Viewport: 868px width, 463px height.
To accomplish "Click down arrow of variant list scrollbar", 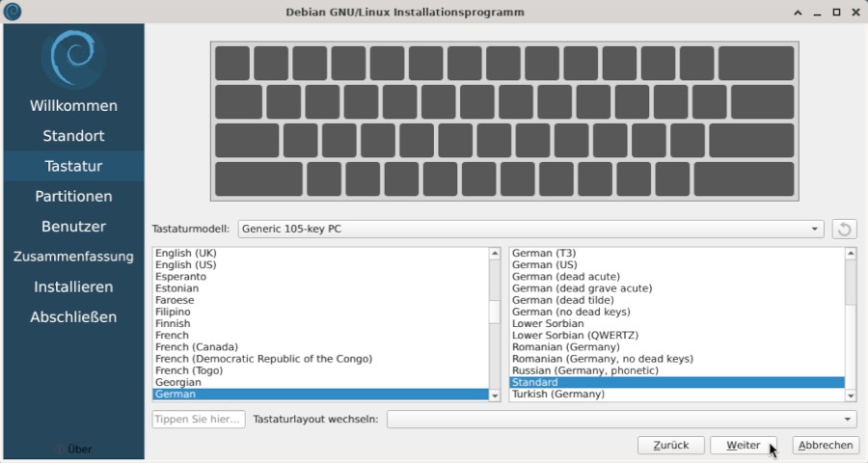I will click(x=851, y=395).
